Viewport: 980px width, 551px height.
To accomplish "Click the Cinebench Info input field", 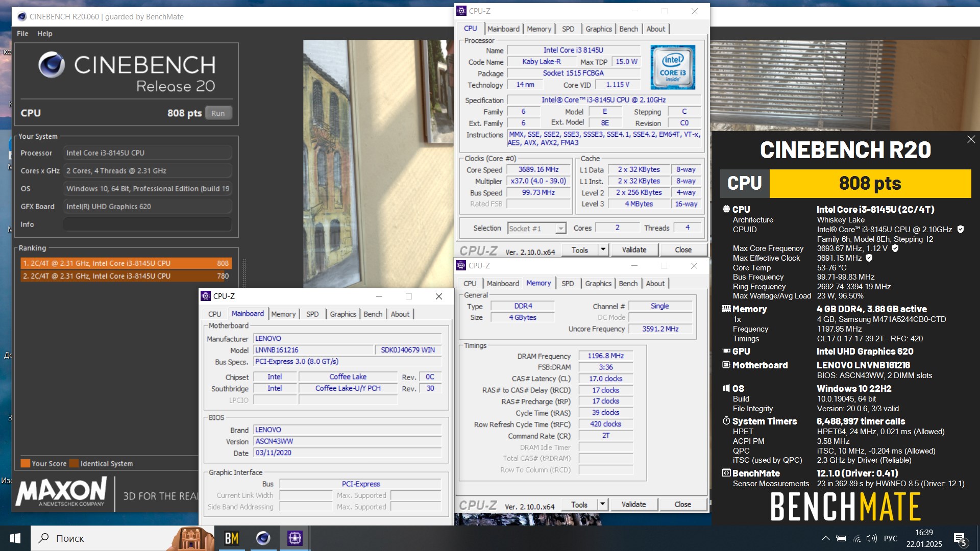I will point(148,224).
